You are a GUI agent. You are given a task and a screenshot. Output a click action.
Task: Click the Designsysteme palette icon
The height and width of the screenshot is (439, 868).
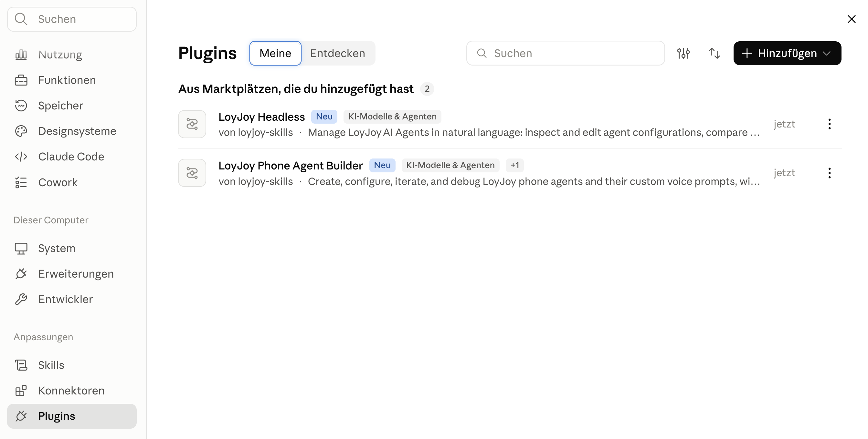(21, 131)
